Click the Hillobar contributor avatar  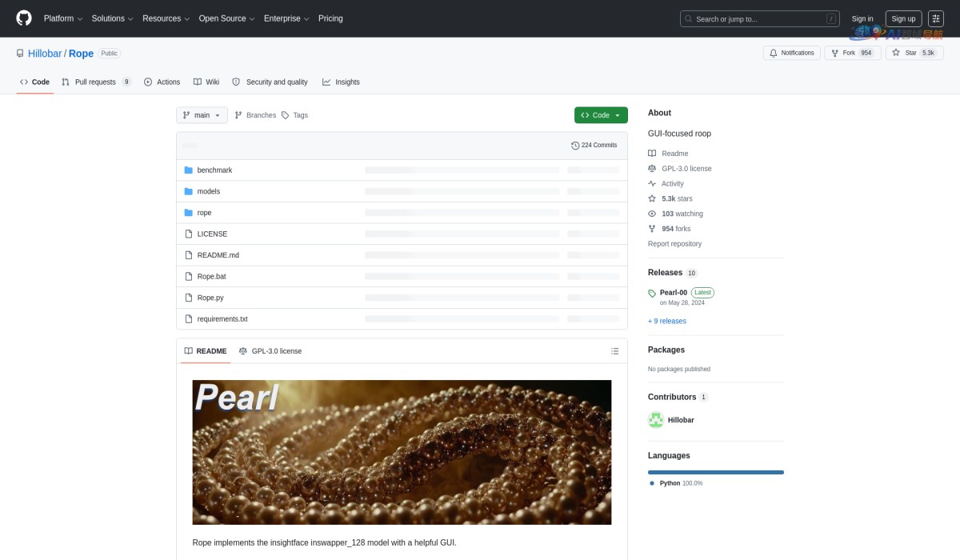pos(656,420)
